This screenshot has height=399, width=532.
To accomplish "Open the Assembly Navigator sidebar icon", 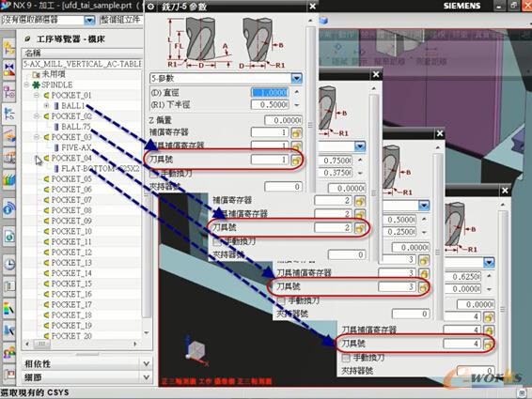I will point(8,48).
